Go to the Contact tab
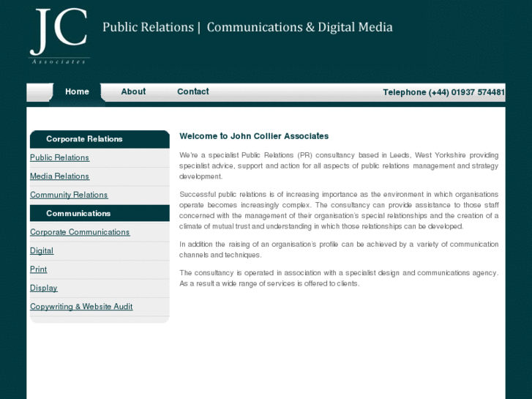The image size is (532, 399). click(192, 92)
